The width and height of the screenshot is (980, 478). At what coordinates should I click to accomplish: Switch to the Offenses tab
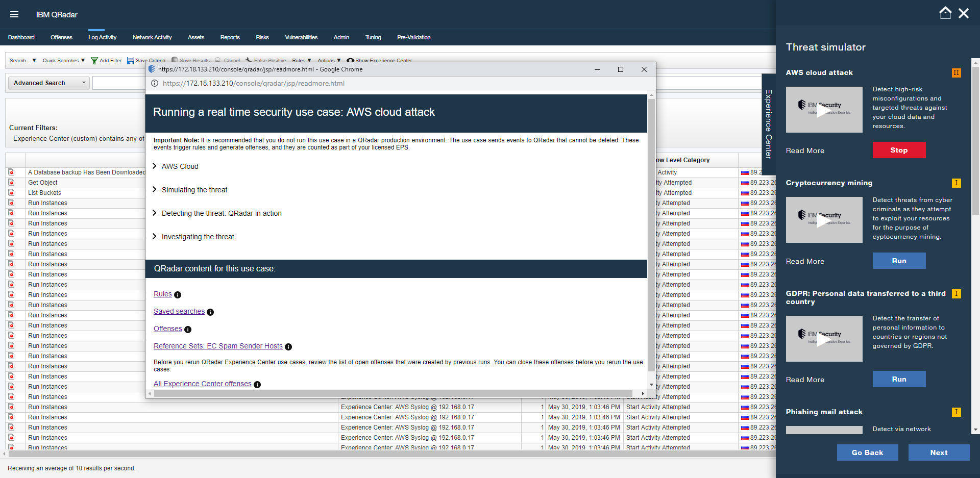61,37
